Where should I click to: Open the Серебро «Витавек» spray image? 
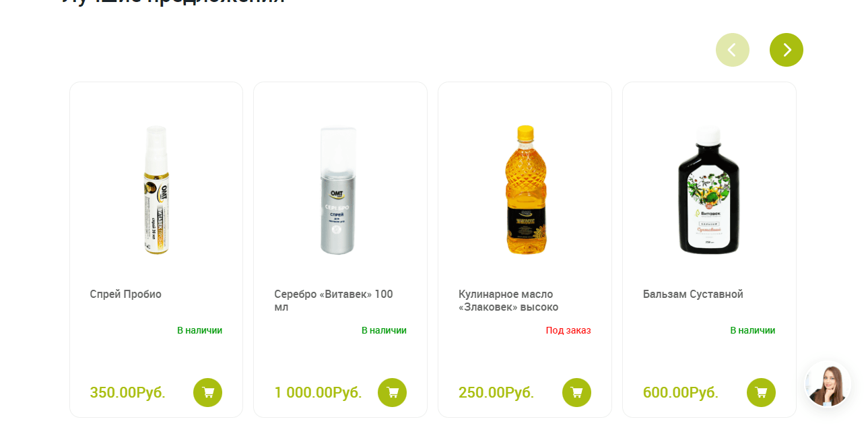point(339,191)
